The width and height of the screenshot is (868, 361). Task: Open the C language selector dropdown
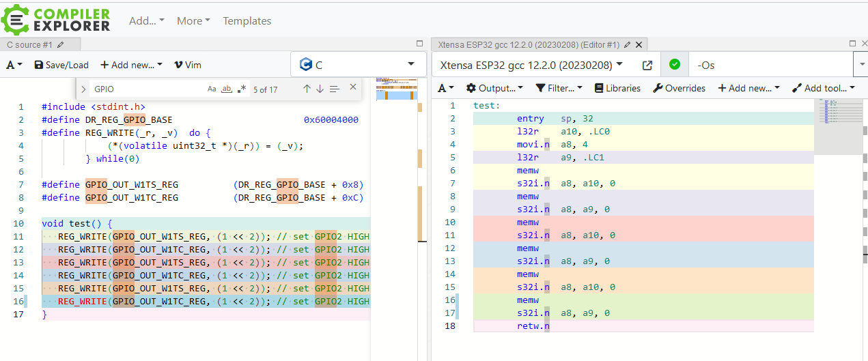(358, 65)
